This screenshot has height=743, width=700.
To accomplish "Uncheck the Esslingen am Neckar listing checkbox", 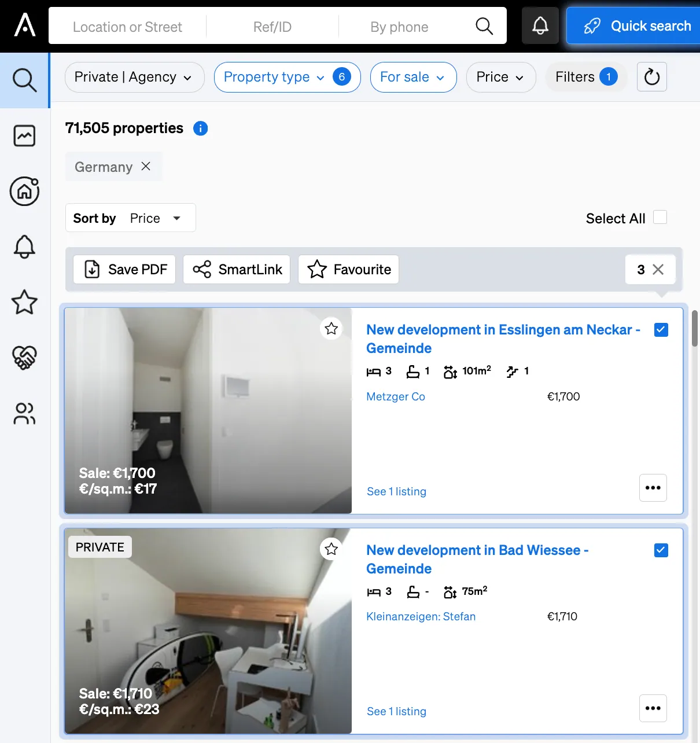I will 661,330.
